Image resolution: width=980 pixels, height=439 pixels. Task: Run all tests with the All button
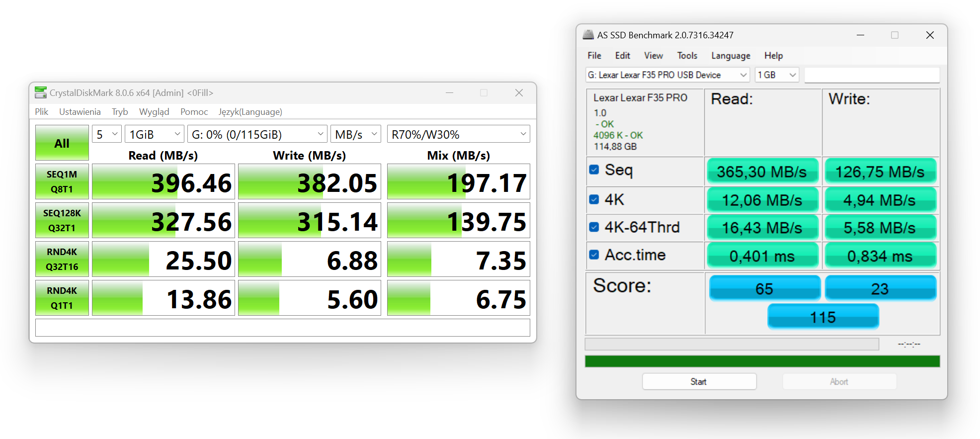point(62,143)
